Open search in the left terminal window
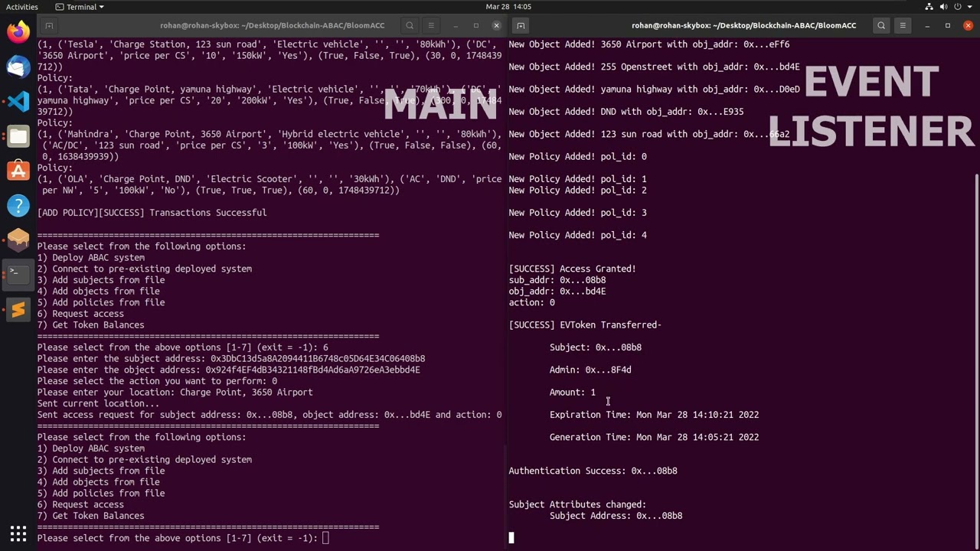Viewport: 980px width, 551px height. tap(410, 25)
